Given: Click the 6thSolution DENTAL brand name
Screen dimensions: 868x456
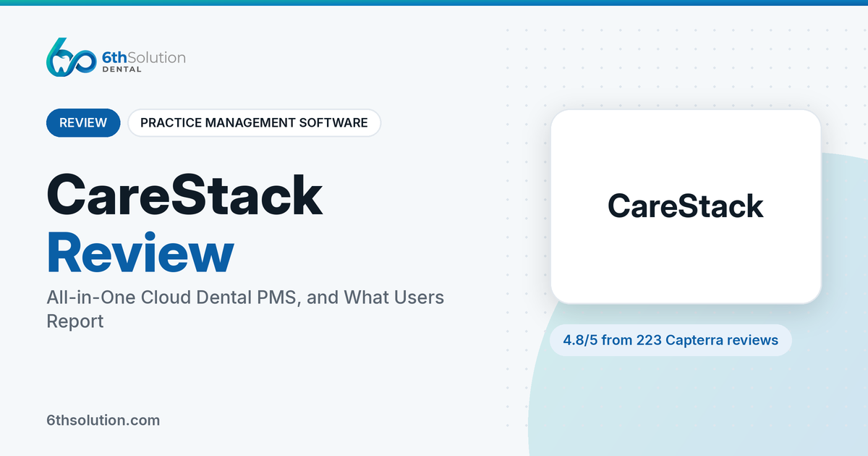Looking at the screenshot, I should click(x=145, y=62).
